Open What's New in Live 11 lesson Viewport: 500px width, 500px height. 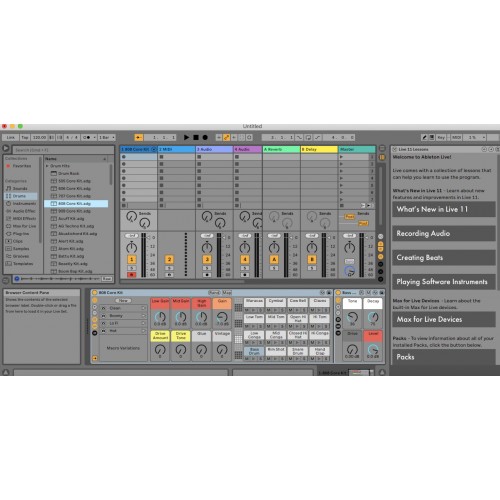pos(444,209)
